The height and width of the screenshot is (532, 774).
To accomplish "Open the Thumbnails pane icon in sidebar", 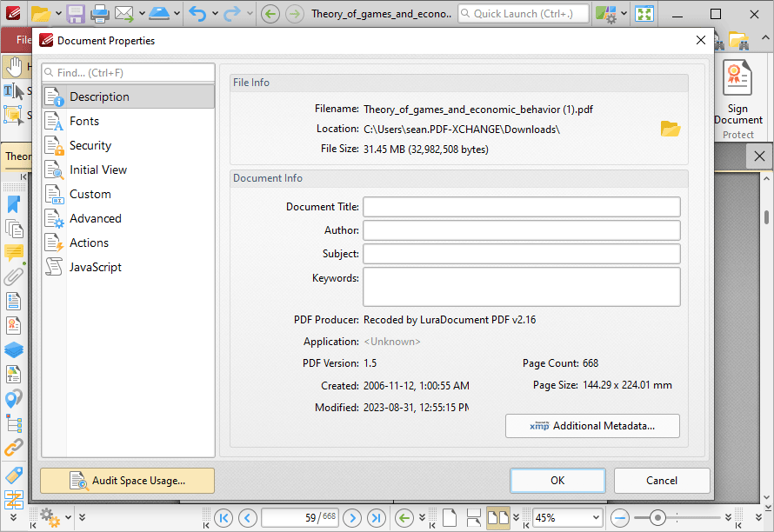I will coord(14,229).
